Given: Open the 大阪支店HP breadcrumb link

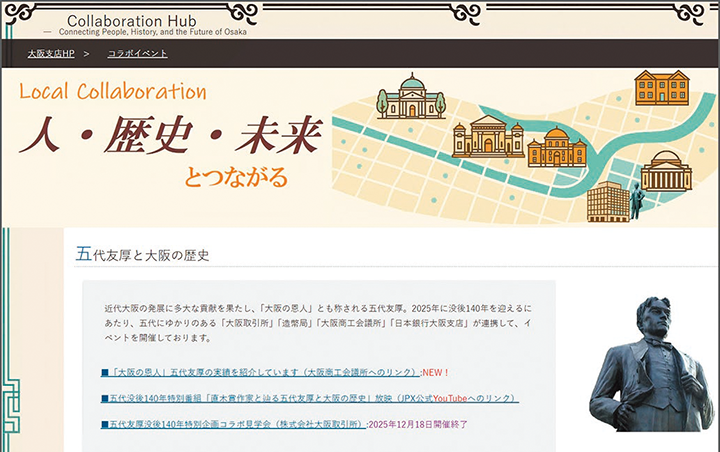Looking at the screenshot, I should pos(51,54).
